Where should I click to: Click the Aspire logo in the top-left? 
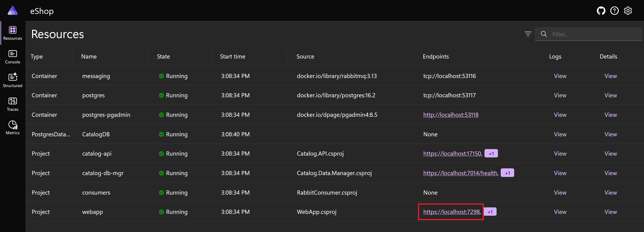(13, 10)
